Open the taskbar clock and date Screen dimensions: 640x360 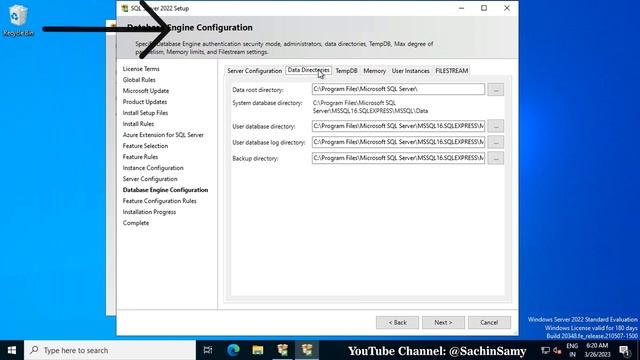point(597,350)
